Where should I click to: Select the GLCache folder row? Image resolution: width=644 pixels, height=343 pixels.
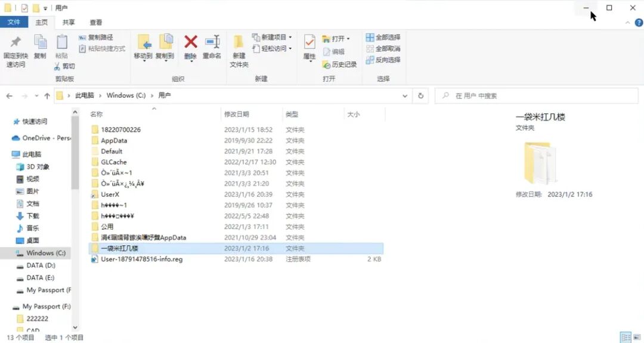tap(236, 162)
